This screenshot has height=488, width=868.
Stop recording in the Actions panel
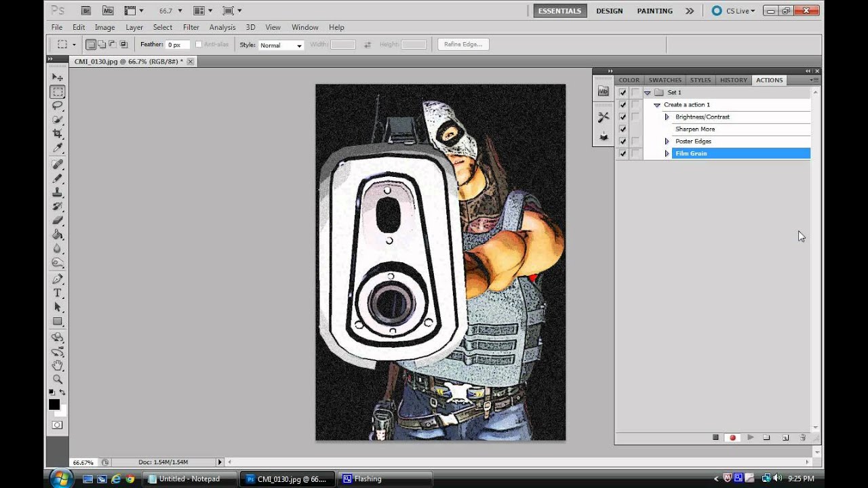[x=715, y=438]
